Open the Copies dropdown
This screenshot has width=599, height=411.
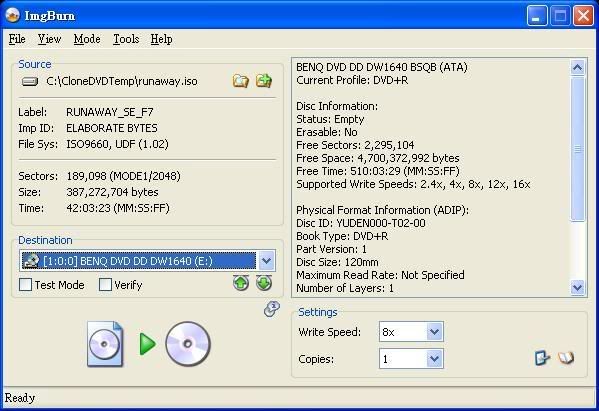[434, 359]
